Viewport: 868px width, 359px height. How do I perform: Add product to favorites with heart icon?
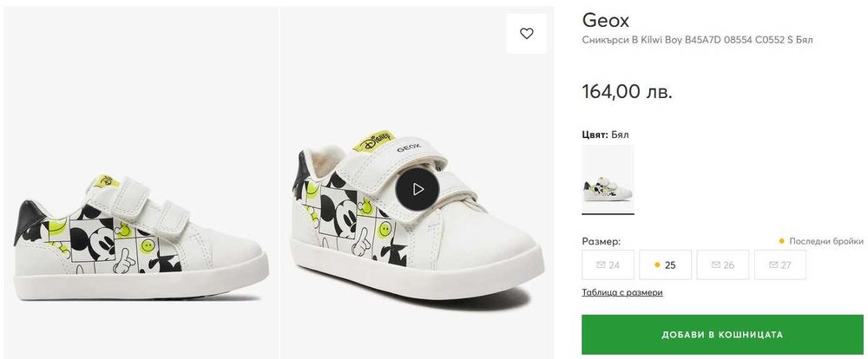pyautogui.click(x=527, y=34)
